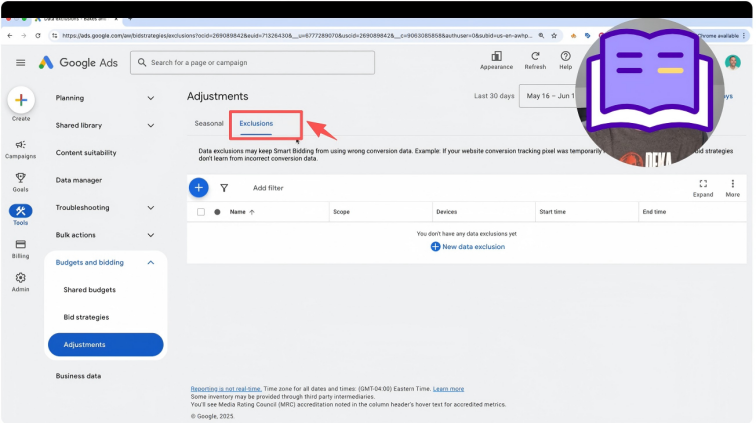Open Bid strategies
This screenshot has width=756, height=423.
[86, 317]
